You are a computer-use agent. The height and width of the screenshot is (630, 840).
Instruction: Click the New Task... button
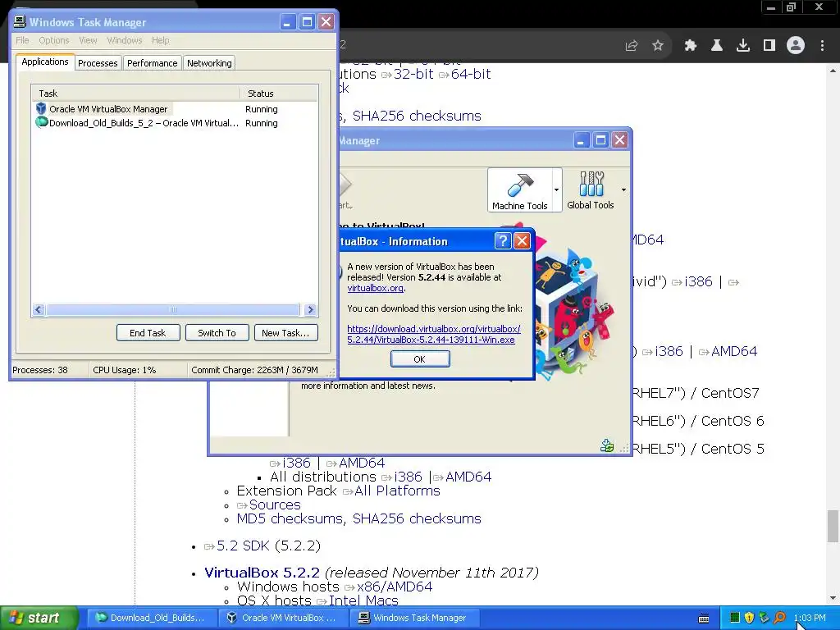point(285,333)
